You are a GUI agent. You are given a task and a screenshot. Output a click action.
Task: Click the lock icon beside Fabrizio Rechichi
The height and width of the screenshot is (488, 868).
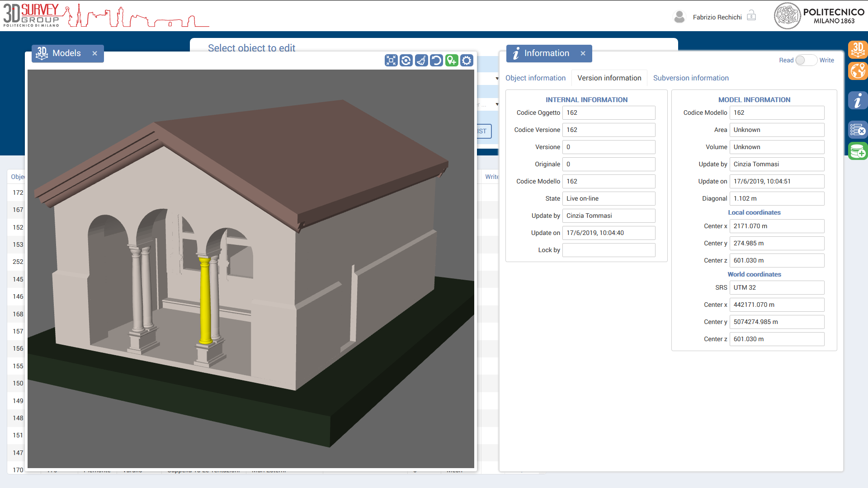tap(751, 16)
